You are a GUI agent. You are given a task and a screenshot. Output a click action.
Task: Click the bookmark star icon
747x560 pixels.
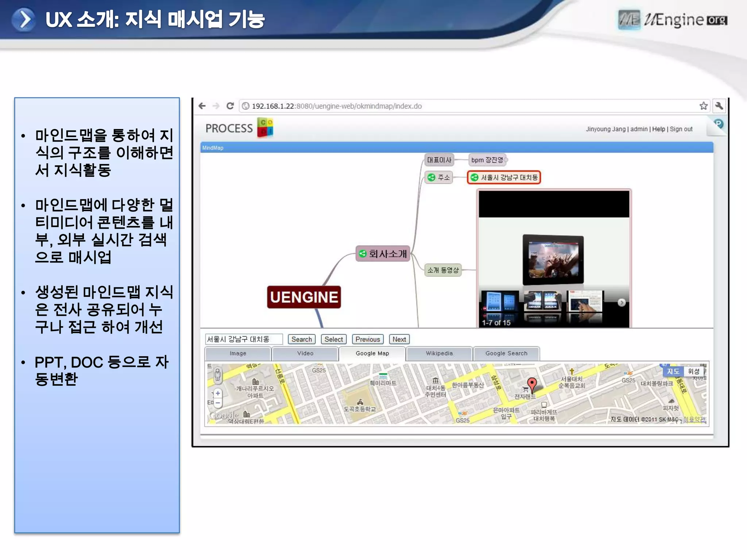click(x=704, y=106)
